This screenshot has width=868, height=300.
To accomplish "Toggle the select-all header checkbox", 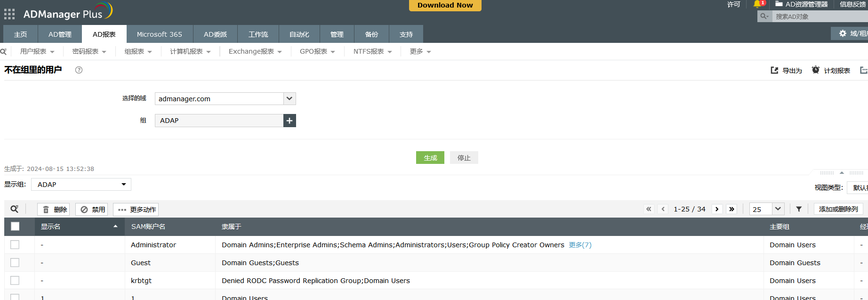I will 15,227.
